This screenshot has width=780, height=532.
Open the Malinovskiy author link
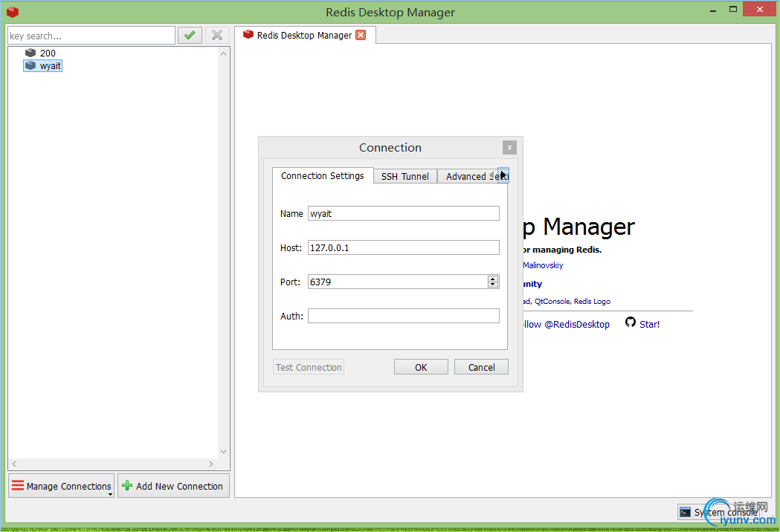pos(543,265)
